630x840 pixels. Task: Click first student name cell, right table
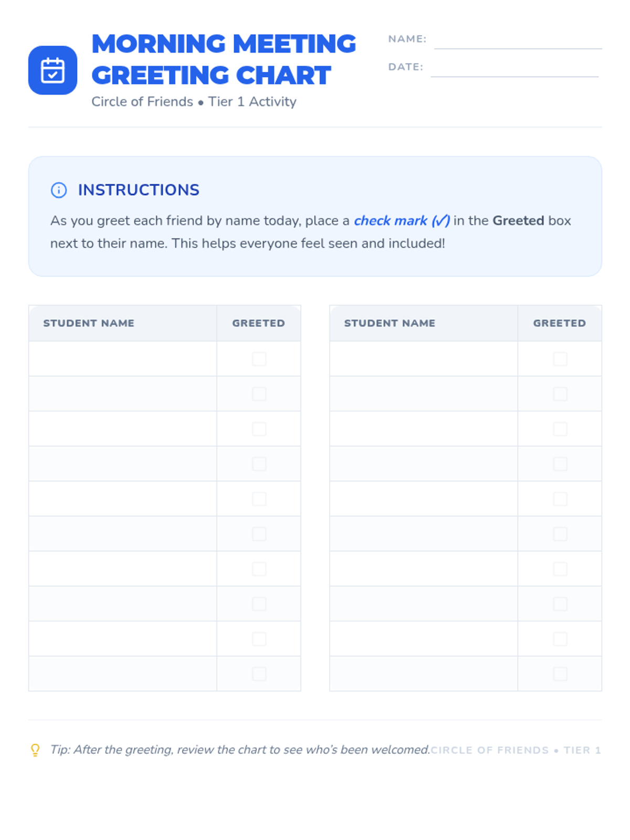pos(424,359)
